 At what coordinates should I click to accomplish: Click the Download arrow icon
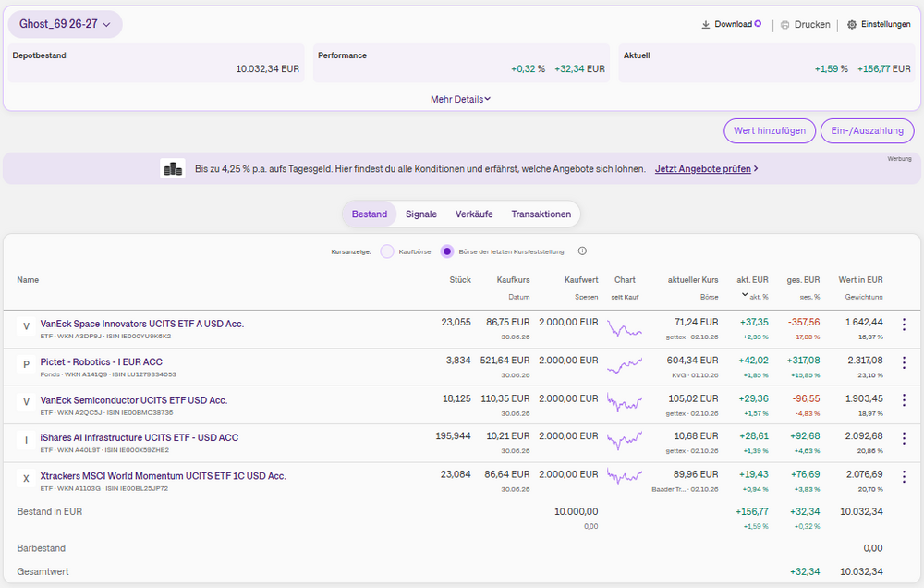[x=705, y=25]
